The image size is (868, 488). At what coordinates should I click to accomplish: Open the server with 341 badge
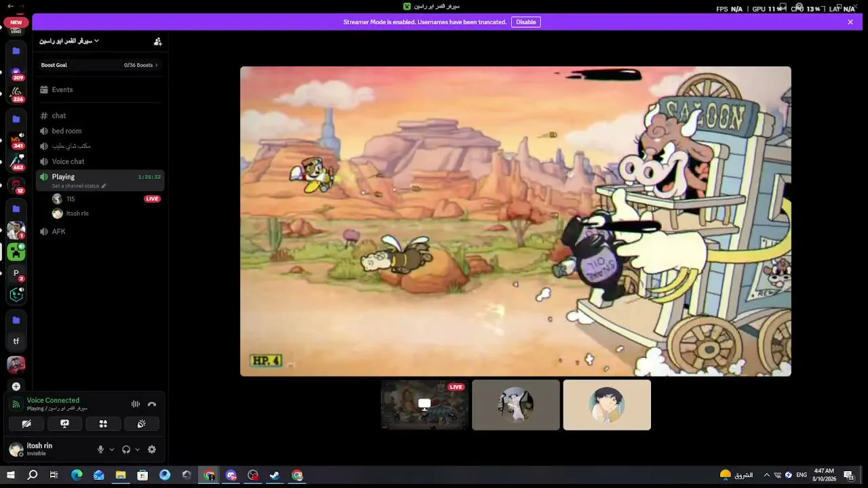pyautogui.click(x=16, y=141)
